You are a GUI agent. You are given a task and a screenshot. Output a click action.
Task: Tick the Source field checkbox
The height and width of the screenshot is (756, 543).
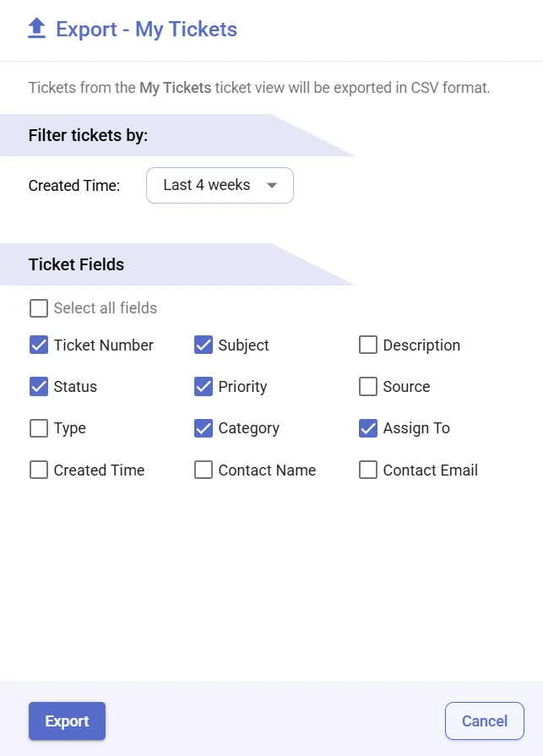click(x=368, y=386)
